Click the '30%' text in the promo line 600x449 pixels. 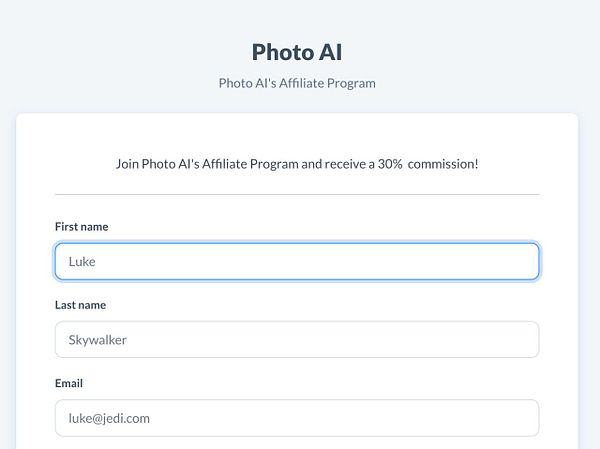tap(390, 163)
